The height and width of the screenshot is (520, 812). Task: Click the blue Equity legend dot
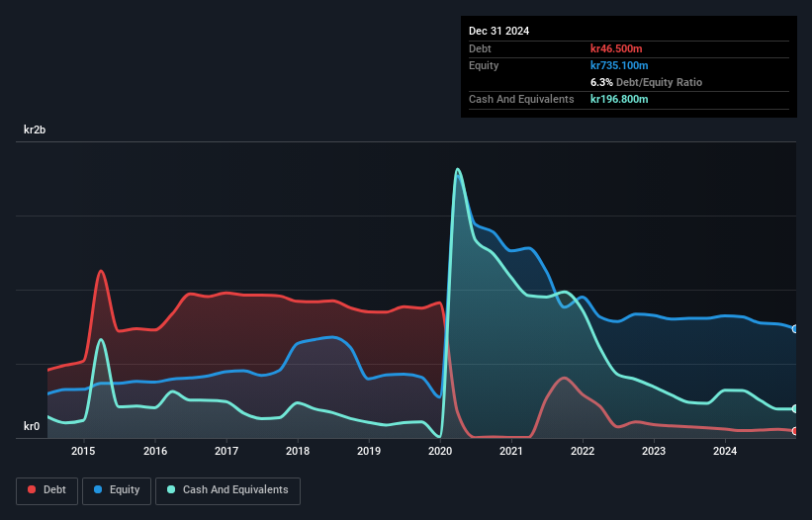[98, 489]
